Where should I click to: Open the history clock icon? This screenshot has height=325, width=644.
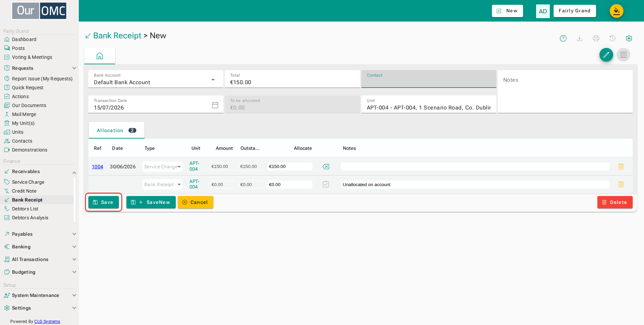point(612,38)
